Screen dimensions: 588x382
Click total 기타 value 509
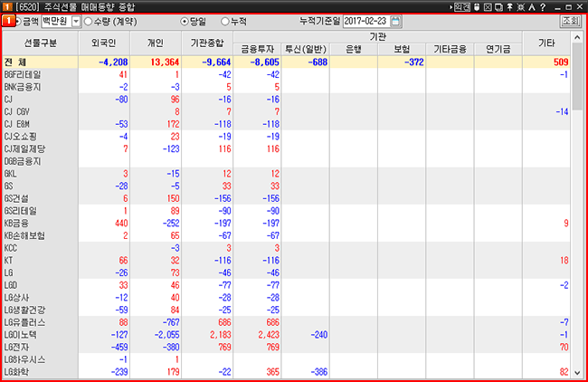tap(561, 62)
